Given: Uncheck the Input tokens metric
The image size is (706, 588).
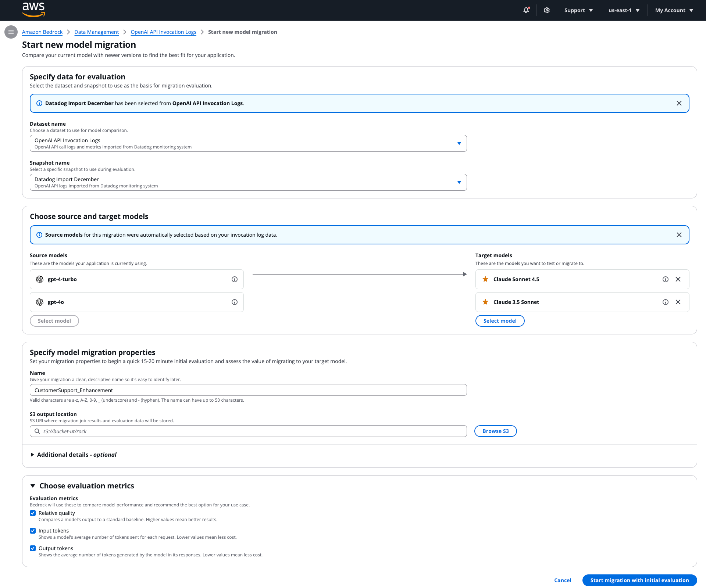Looking at the screenshot, I should click(33, 531).
